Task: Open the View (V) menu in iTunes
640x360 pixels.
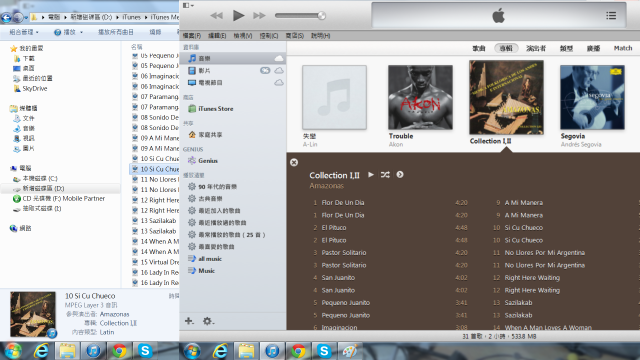Action: coord(243,36)
